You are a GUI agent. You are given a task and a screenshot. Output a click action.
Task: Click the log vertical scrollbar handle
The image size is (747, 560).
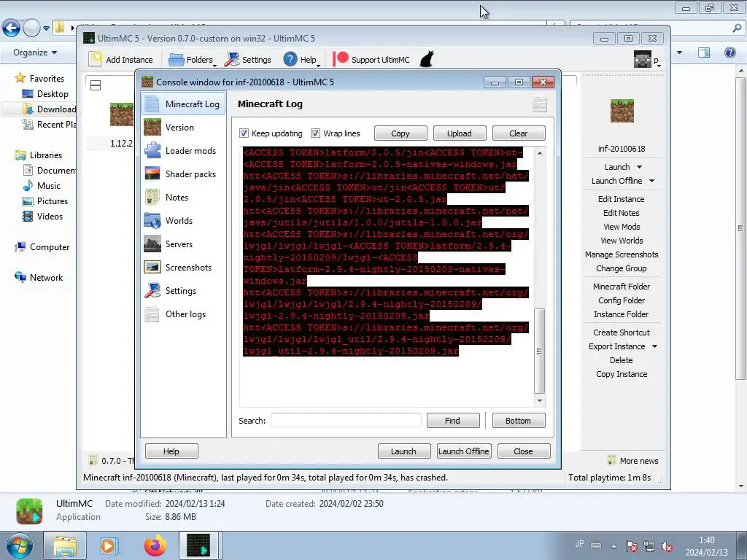[539, 351]
